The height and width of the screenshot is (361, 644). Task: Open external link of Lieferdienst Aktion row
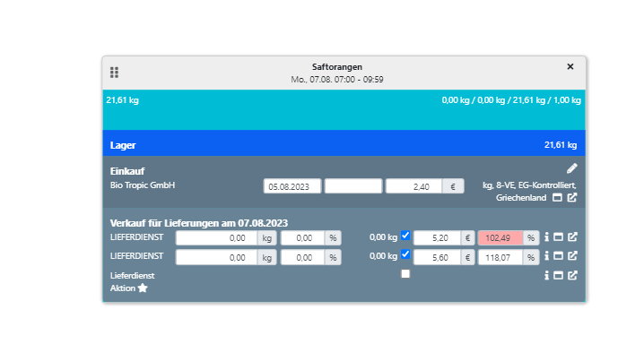pos(572,276)
